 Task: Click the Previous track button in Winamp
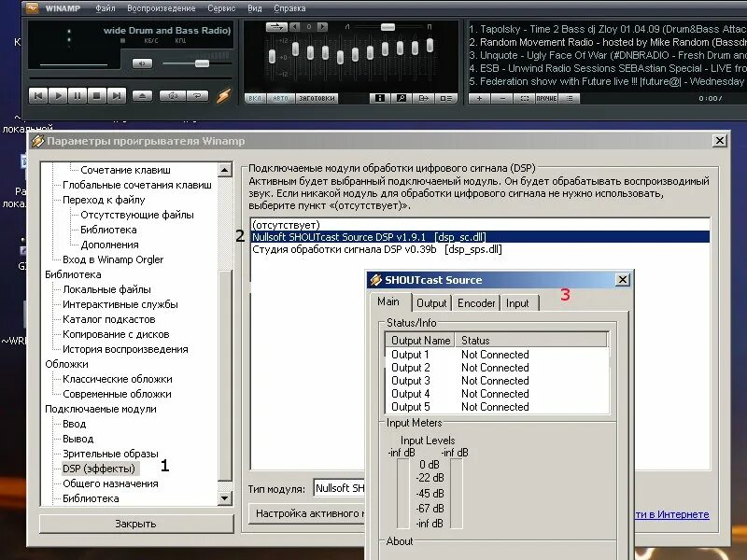[38, 96]
